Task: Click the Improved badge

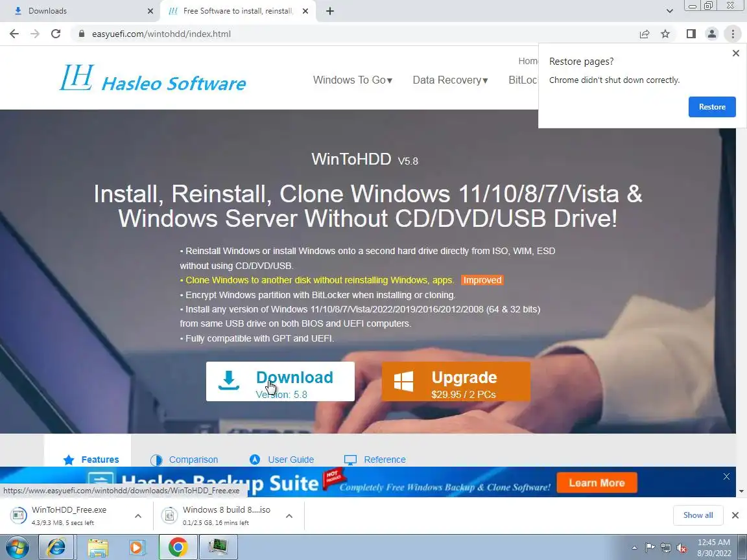Action: 482,280
